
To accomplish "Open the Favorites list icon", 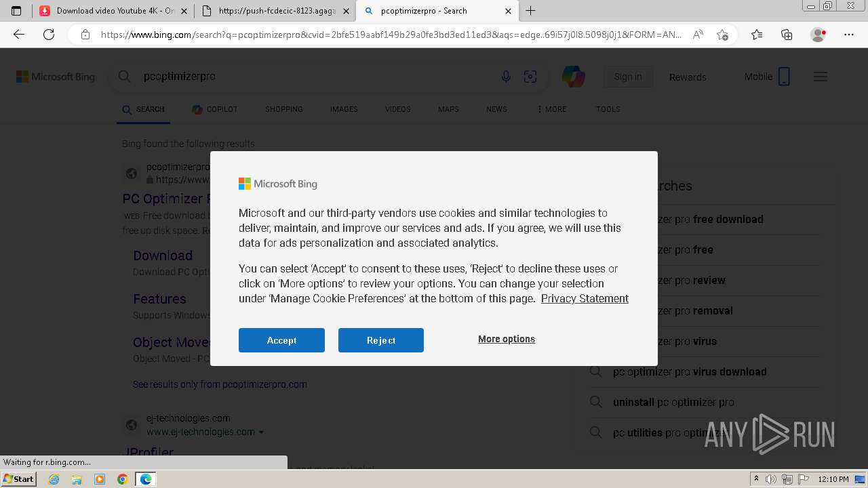I will (757, 35).
